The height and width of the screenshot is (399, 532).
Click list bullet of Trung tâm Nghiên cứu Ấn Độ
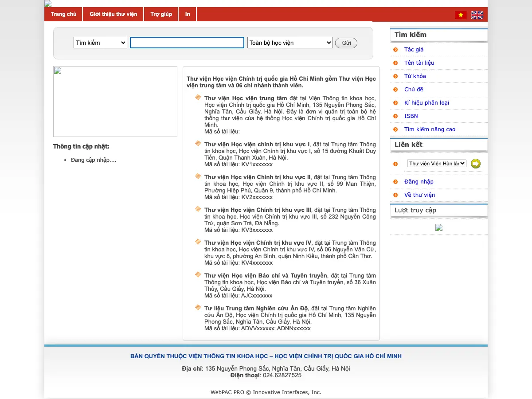198,307
